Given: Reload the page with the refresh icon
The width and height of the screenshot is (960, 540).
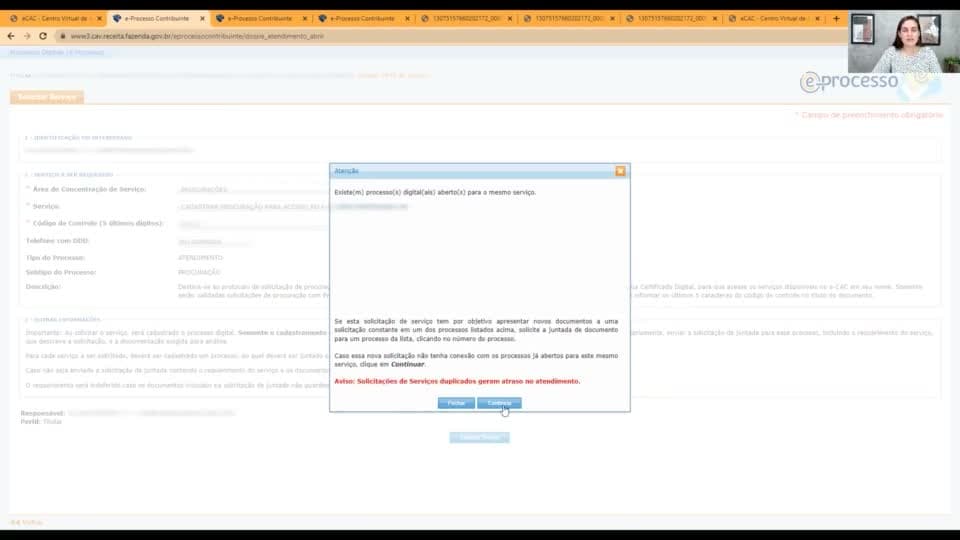Looking at the screenshot, I should click(43, 36).
